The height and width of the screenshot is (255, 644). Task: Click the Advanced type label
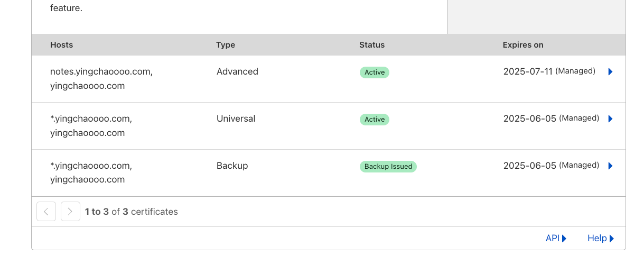tap(237, 71)
